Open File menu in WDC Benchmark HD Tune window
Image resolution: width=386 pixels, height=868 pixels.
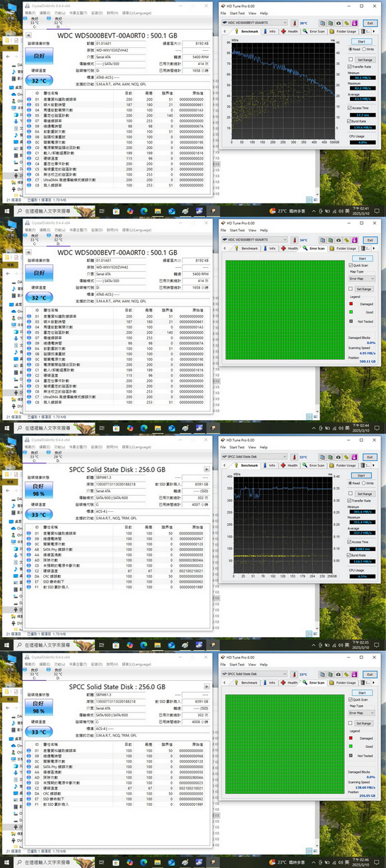(223, 13)
